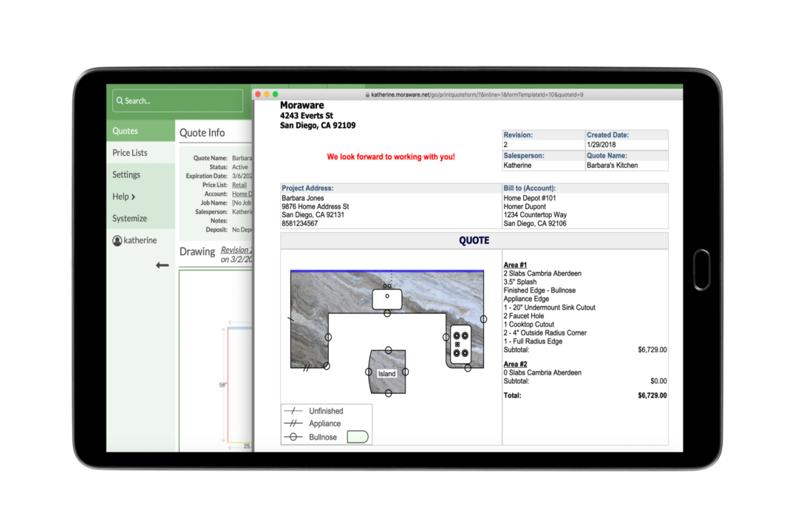
Task: Click the yellow minimize button of print window
Action: click(x=267, y=94)
